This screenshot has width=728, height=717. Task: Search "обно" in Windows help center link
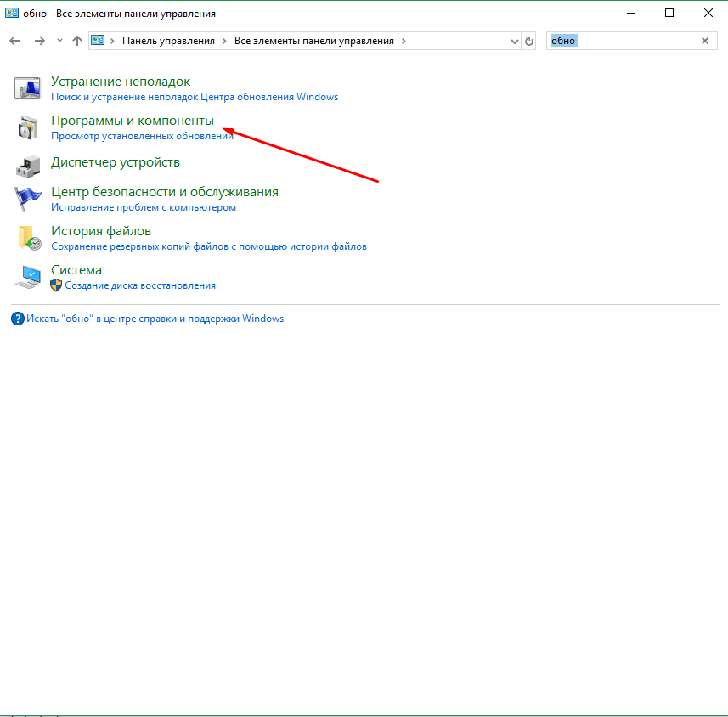155,319
